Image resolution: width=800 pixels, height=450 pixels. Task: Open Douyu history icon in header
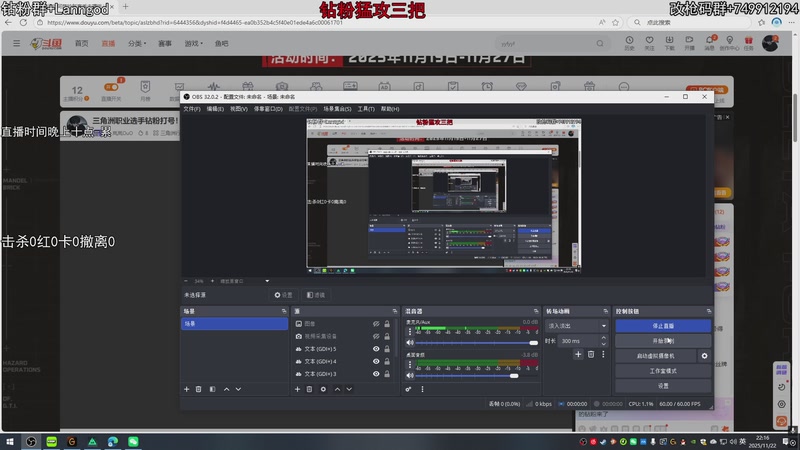tap(630, 43)
